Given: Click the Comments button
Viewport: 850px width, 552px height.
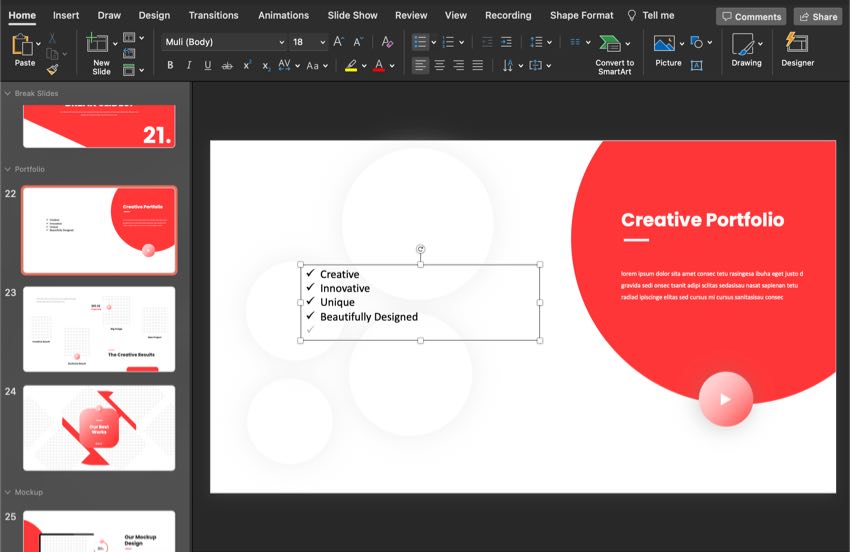Looking at the screenshot, I should point(751,16).
